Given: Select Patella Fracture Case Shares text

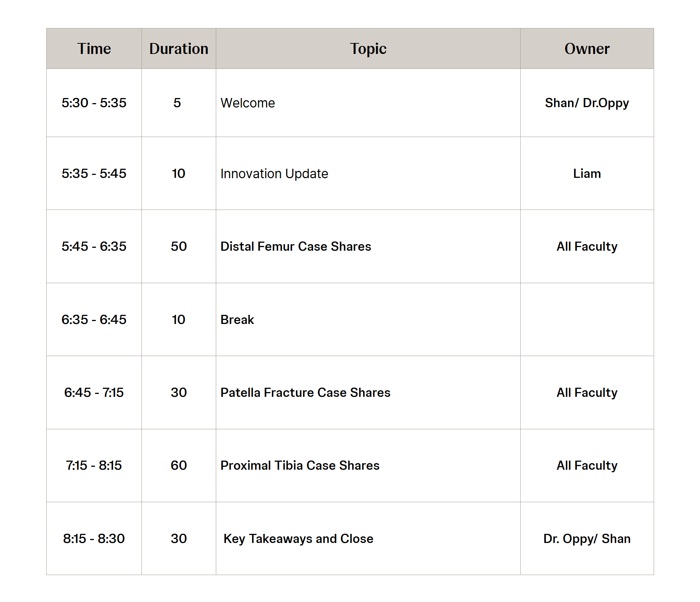Looking at the screenshot, I should [x=305, y=393].
